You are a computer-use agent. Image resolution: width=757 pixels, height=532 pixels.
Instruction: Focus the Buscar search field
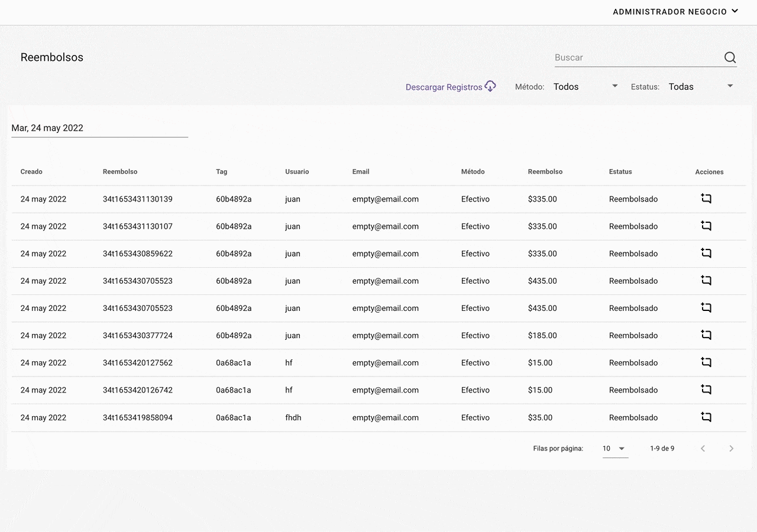(636, 57)
